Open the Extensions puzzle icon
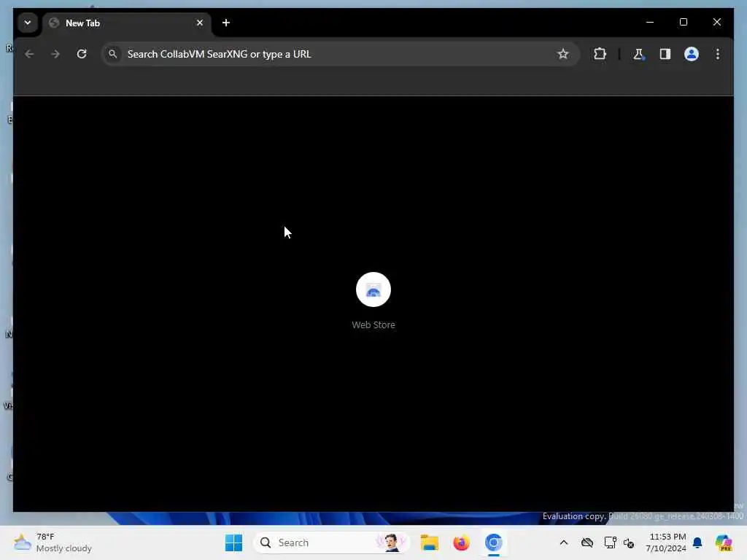 [x=600, y=54]
